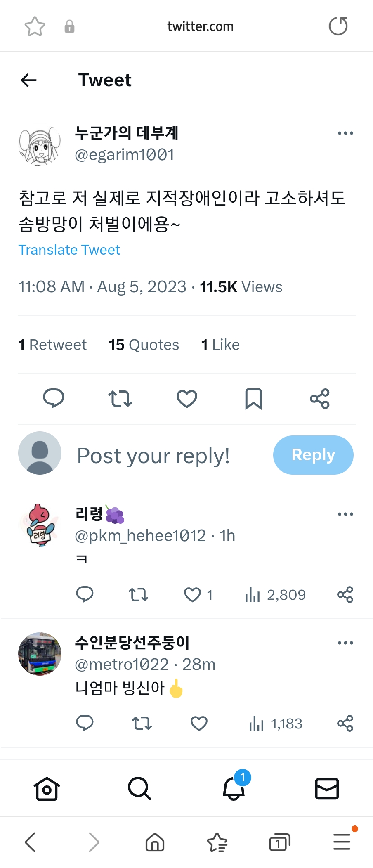
Task: Like the reply from @pkm_hehee1012
Action: 192,595
